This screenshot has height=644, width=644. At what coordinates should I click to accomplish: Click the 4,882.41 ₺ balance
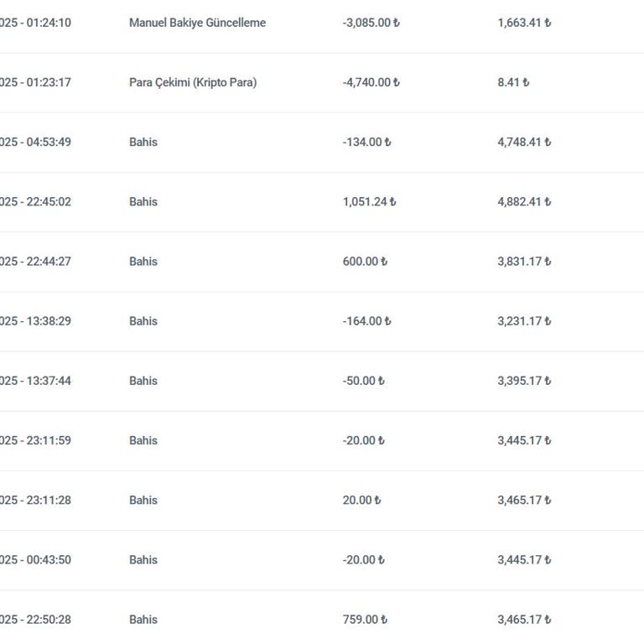pos(524,201)
